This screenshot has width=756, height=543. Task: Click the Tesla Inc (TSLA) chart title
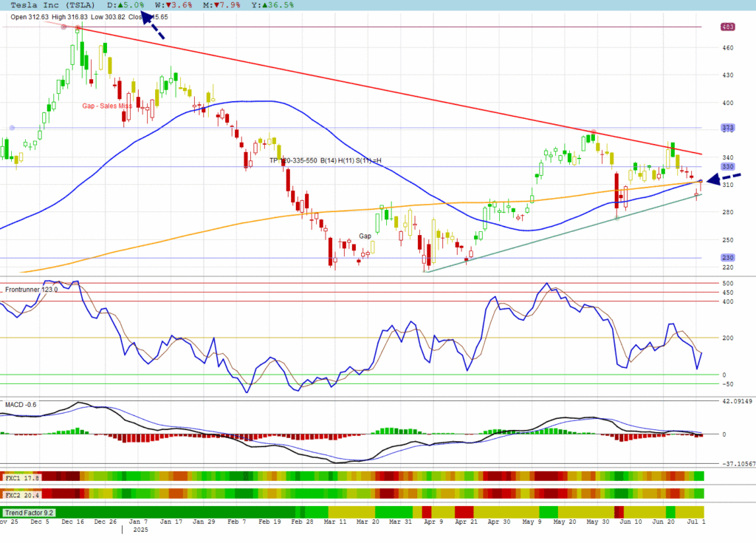[x=52, y=5]
